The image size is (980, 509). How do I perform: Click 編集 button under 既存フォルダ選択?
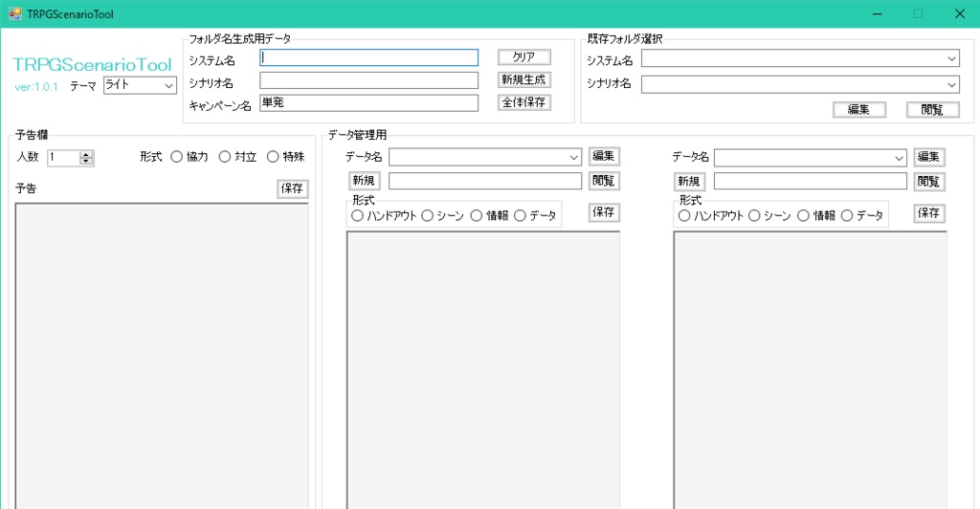tap(859, 109)
